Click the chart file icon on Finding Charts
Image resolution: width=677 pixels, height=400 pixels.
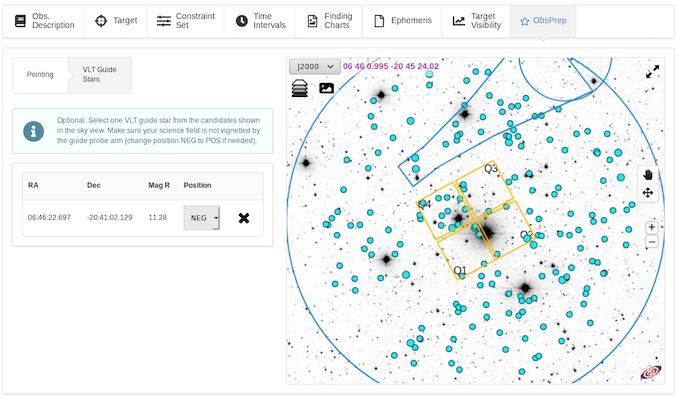[312, 21]
